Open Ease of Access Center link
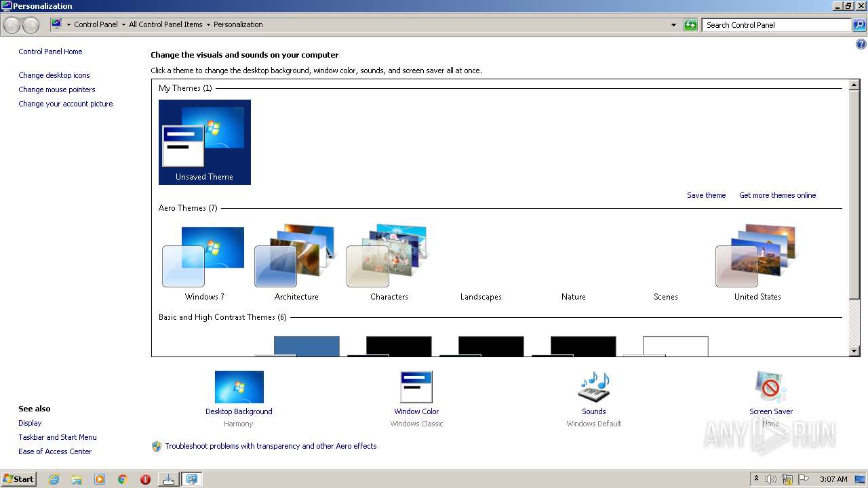868x488 pixels. pyautogui.click(x=55, y=451)
